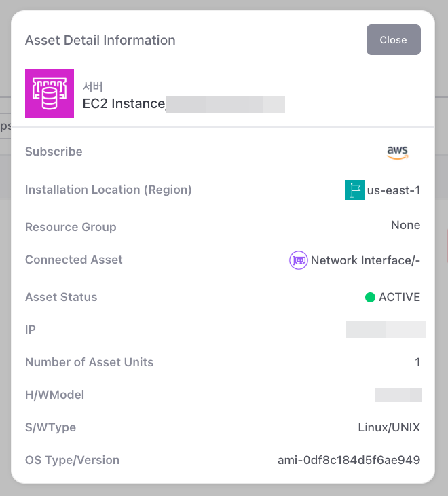Click the blurred IP address value
The width and height of the screenshot is (448, 496).
pos(385,330)
